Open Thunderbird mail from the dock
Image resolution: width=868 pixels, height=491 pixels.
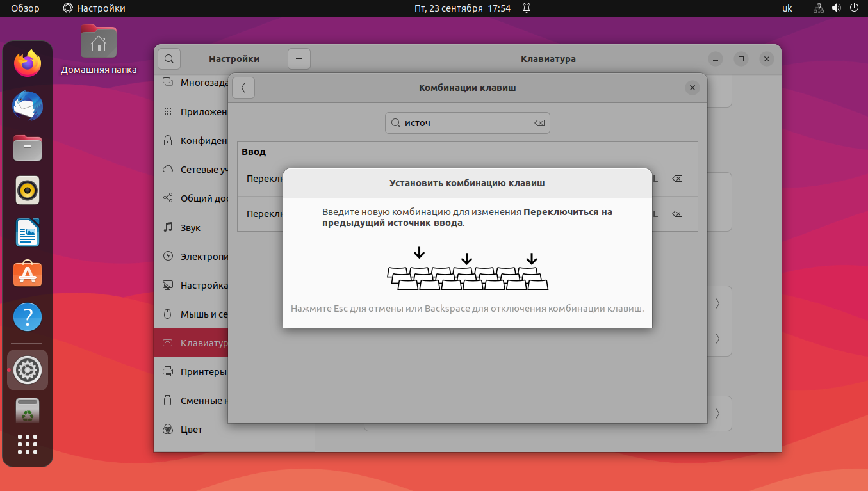[27, 106]
